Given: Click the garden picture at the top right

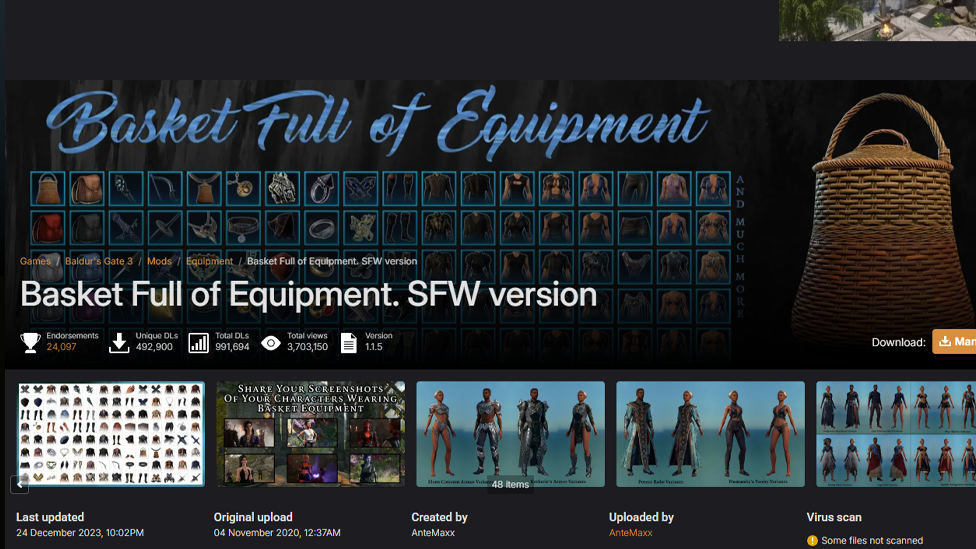Looking at the screenshot, I should tap(877, 21).
